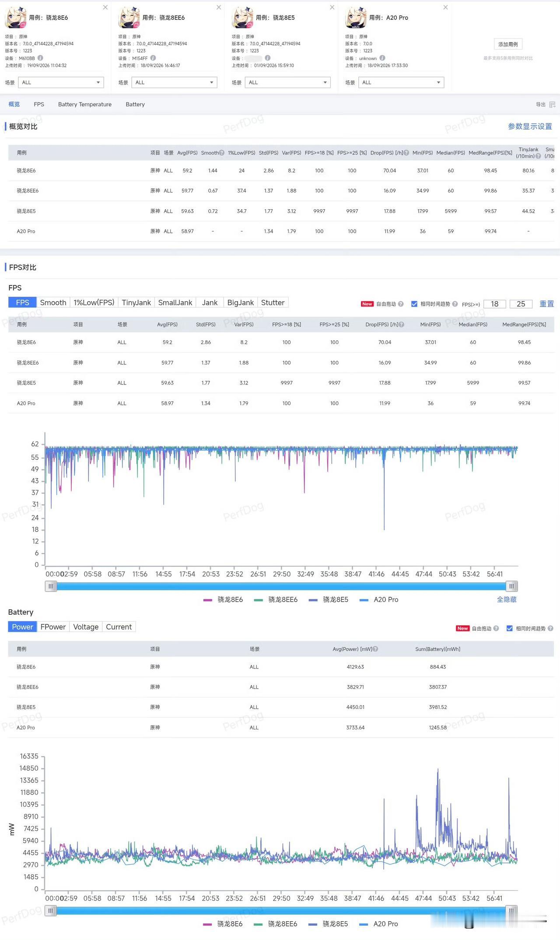Click the 骁龙8EE6 case avatar
This screenshot has width=560, height=940.
point(129,18)
